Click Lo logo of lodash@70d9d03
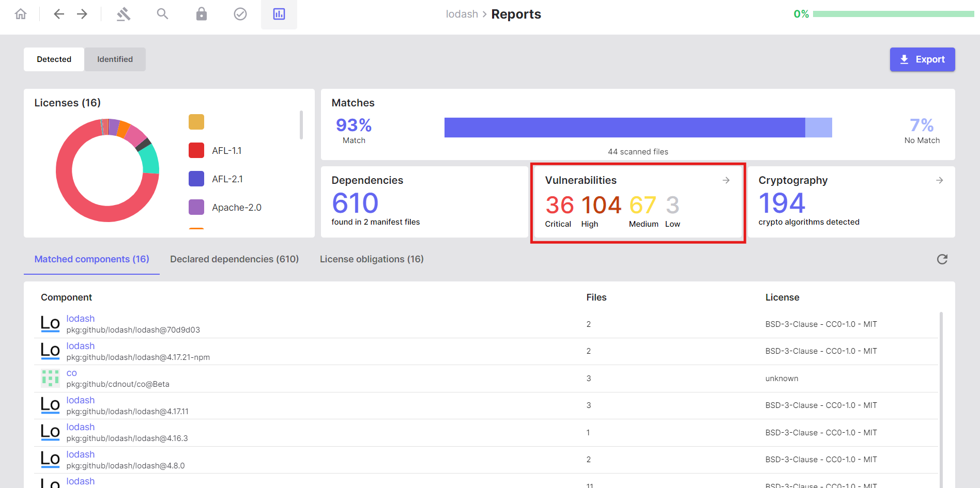The height and width of the screenshot is (488, 980). tap(50, 324)
